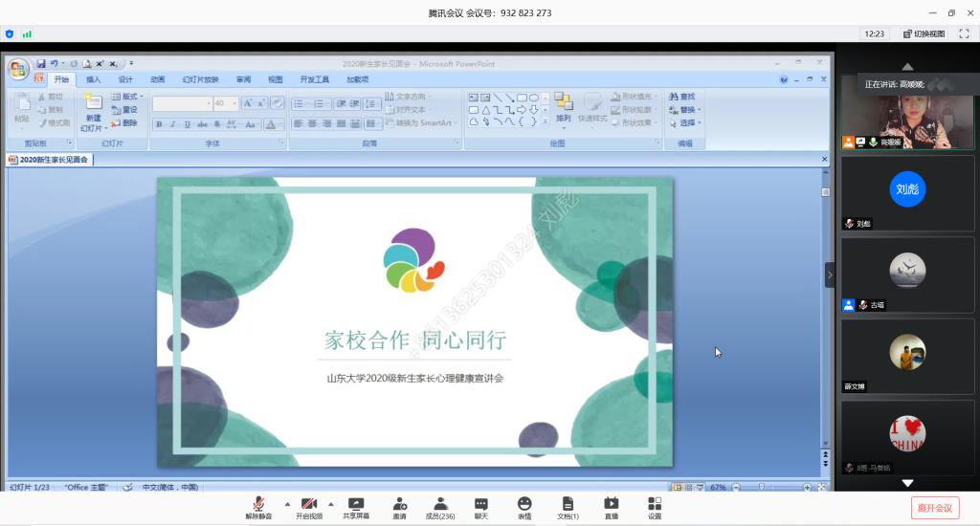Click the live stream (直播) icon
The image size is (980, 526).
click(611, 507)
